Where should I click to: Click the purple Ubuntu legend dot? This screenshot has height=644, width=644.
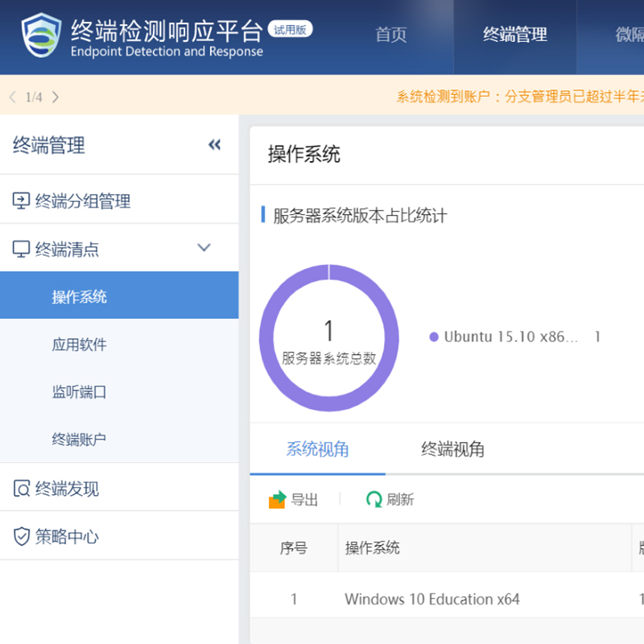coord(434,336)
